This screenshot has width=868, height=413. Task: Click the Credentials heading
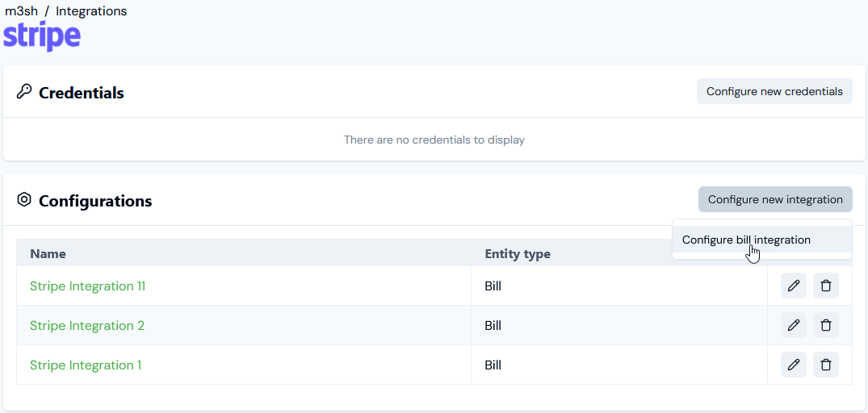click(x=82, y=92)
